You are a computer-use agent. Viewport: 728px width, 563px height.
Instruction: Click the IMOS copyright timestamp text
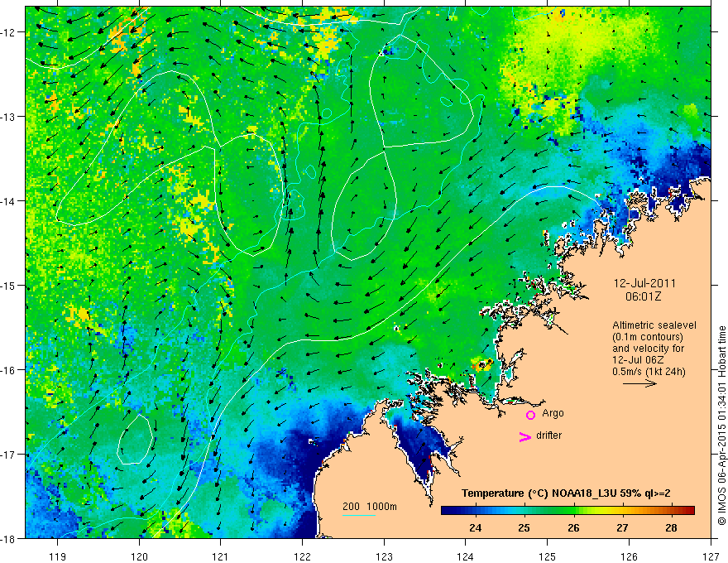pyautogui.click(x=721, y=426)
